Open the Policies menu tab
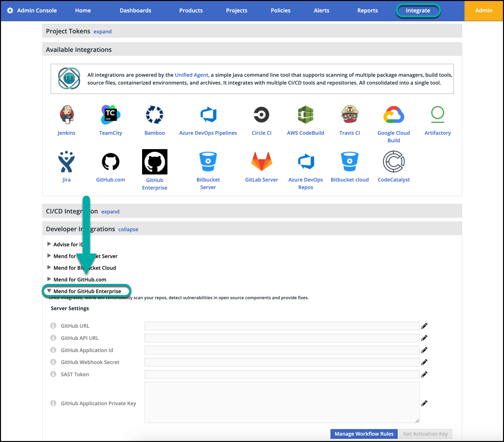The width and height of the screenshot is (504, 442). click(x=280, y=10)
